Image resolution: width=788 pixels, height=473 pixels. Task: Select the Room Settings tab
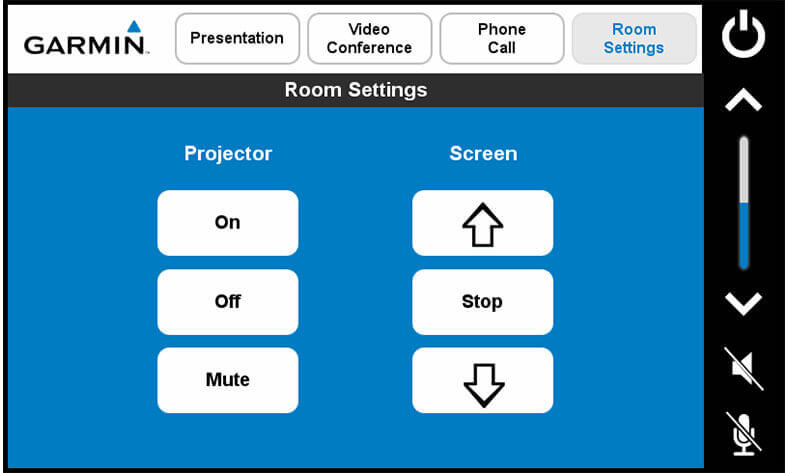click(x=633, y=39)
